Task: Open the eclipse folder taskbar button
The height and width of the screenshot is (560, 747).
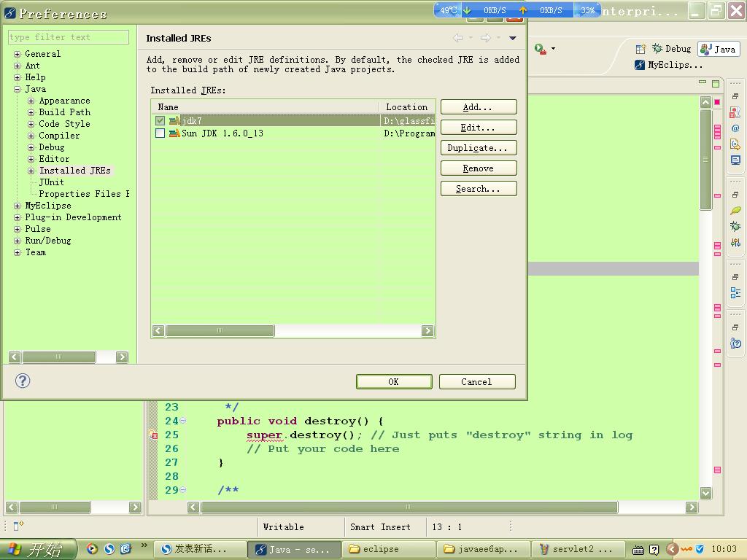Action: [x=389, y=549]
